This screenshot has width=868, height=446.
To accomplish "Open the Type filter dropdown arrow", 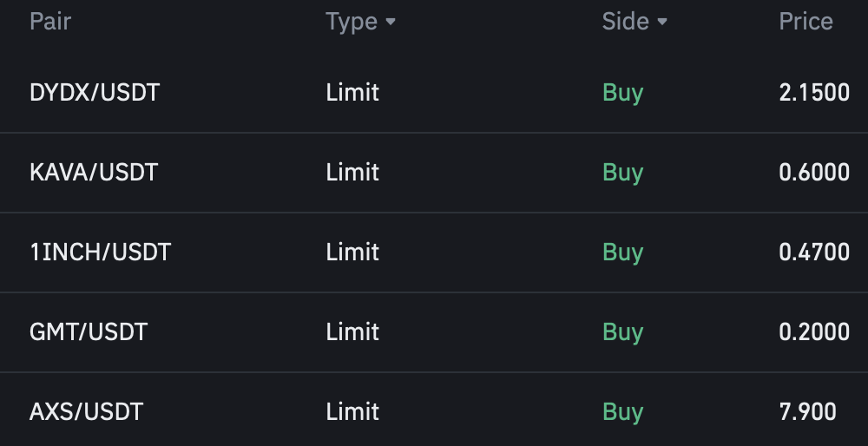I will (391, 22).
